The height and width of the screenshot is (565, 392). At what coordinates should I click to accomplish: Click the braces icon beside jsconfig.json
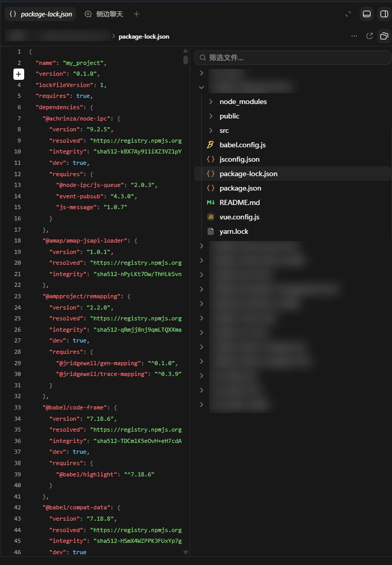(x=210, y=159)
